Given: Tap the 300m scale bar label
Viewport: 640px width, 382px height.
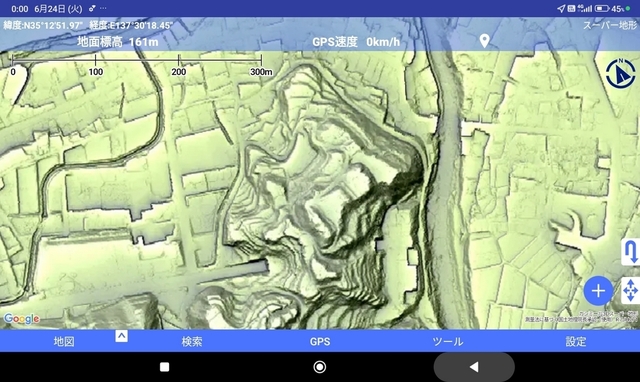Looking at the screenshot, I should [x=261, y=72].
